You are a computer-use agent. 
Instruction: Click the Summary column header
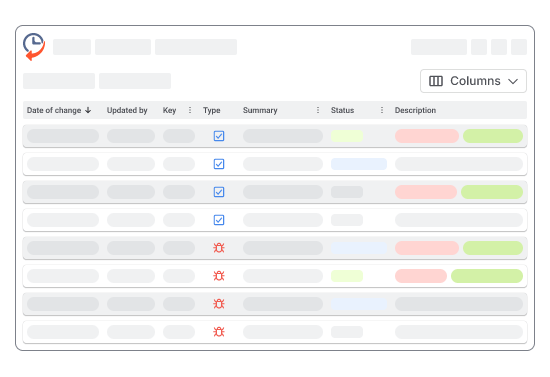point(260,110)
